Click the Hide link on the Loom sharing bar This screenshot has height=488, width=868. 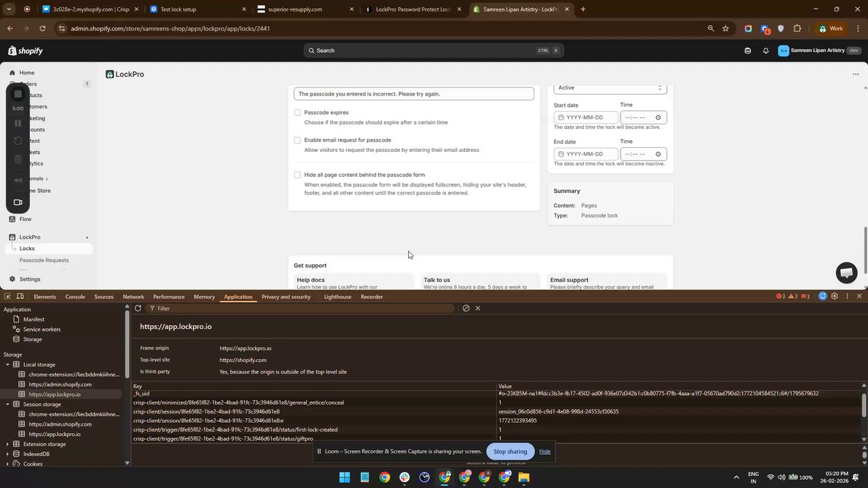coord(545,452)
